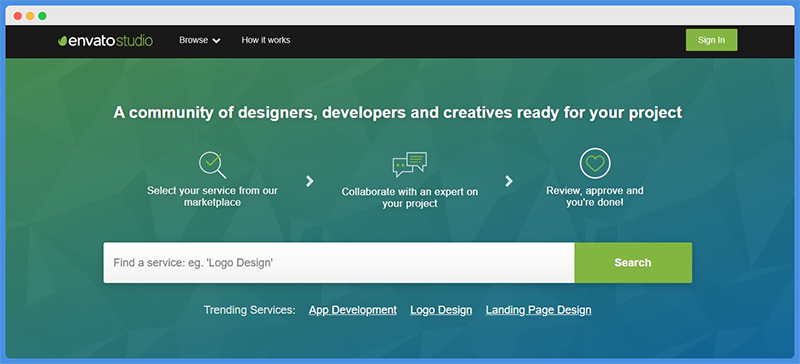Open the How it works page
This screenshot has width=800, height=364.
tap(266, 40)
